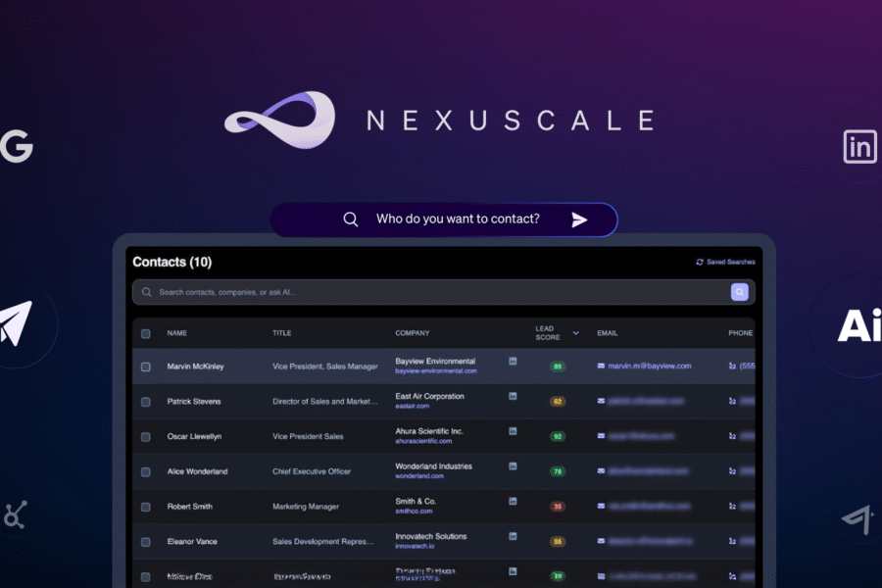Open the LinkedIn icon for East Air Corporation

(513, 396)
